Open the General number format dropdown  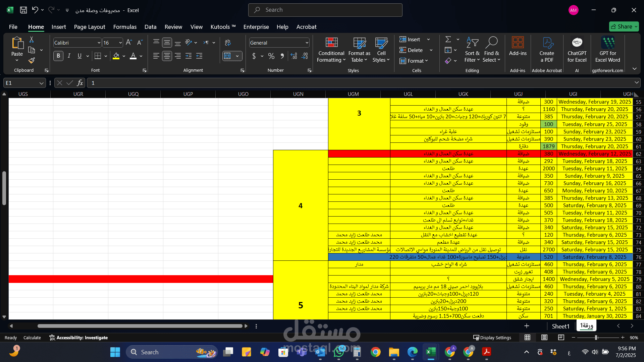(x=307, y=43)
